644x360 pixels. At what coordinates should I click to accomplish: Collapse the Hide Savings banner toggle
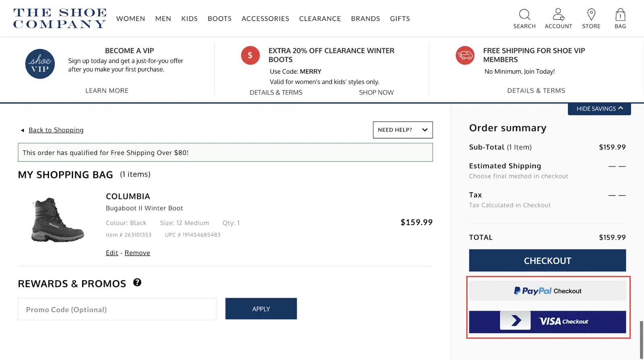[x=599, y=109]
